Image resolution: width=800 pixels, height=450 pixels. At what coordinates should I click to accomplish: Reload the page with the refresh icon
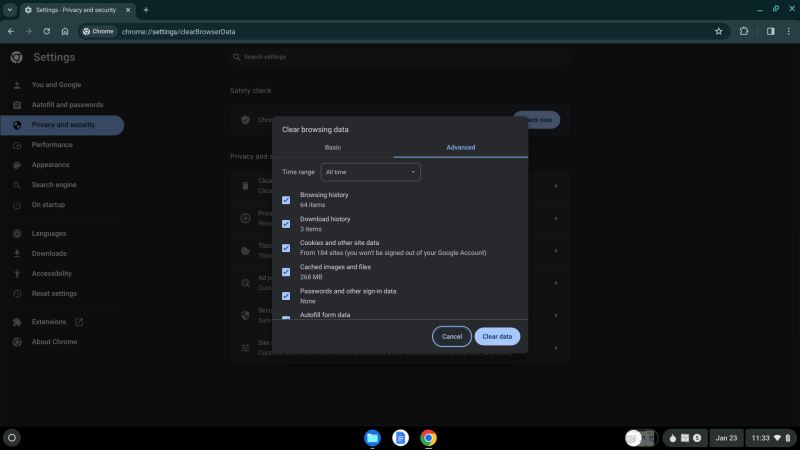47,31
